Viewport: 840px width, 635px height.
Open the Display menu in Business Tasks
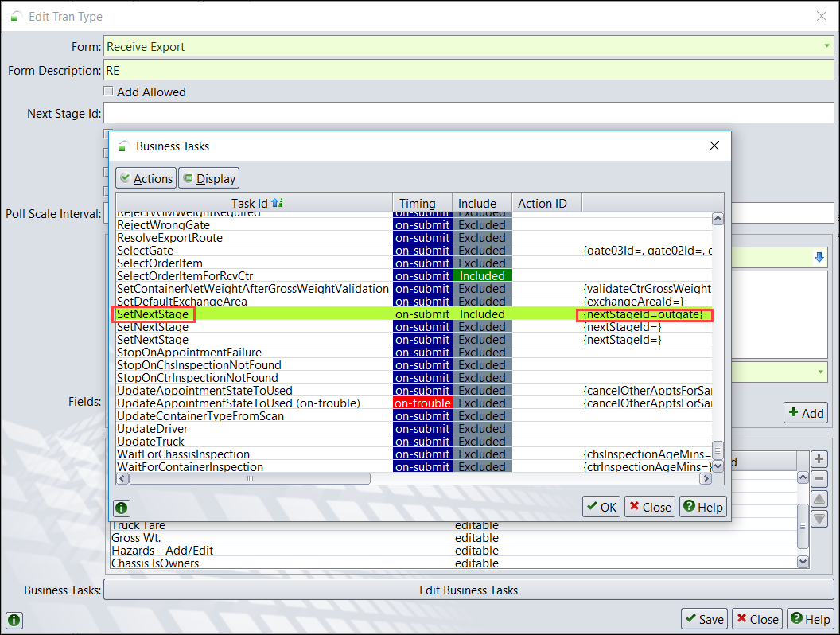click(209, 178)
